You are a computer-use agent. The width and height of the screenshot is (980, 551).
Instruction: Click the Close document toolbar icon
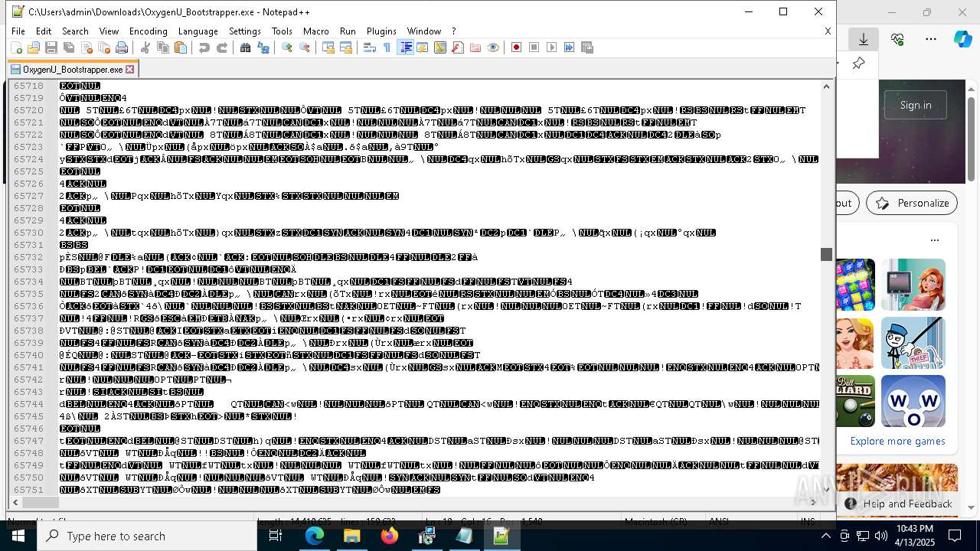click(x=87, y=47)
